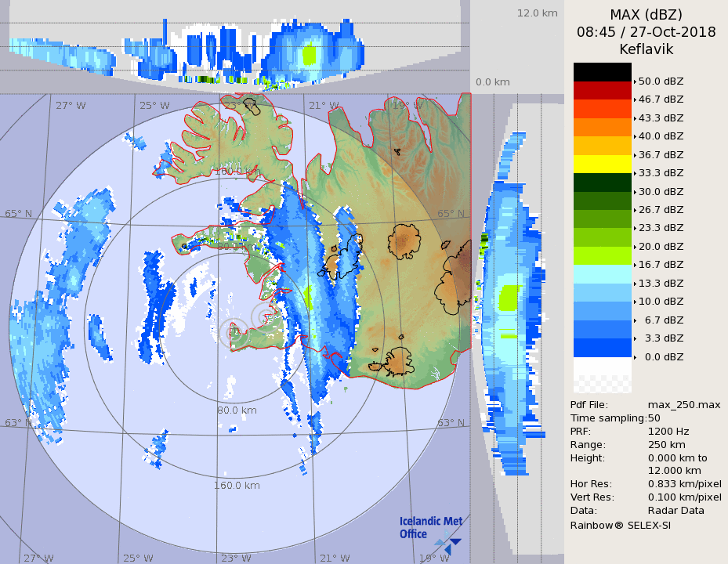Click the arrow marker beside 50.0 dBZ

pyautogui.click(x=635, y=81)
